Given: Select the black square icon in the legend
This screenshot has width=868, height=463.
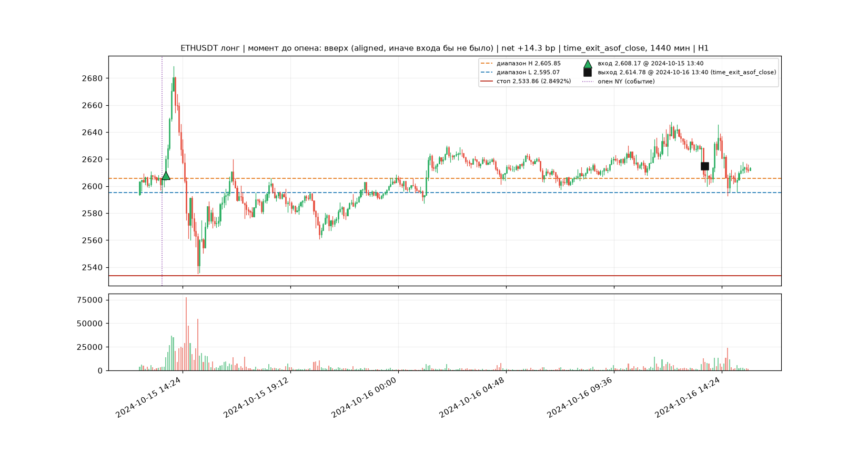Looking at the screenshot, I should pos(588,73).
